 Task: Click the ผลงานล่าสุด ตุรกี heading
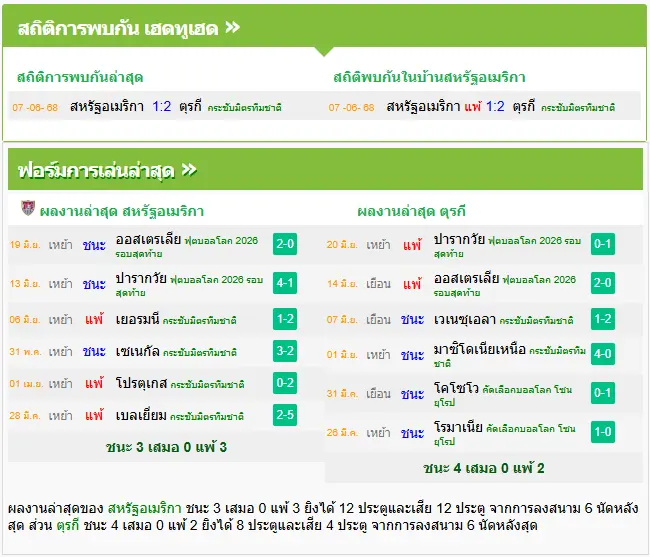(412, 211)
